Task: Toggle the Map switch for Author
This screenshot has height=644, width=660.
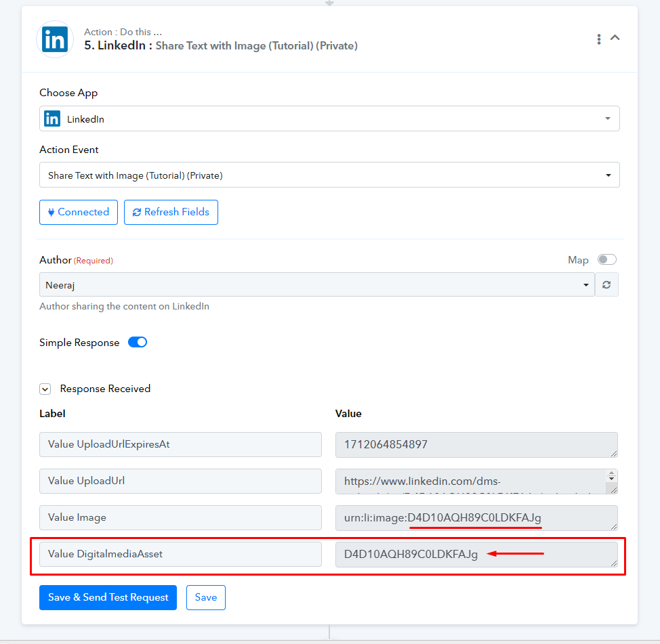Action: [606, 259]
